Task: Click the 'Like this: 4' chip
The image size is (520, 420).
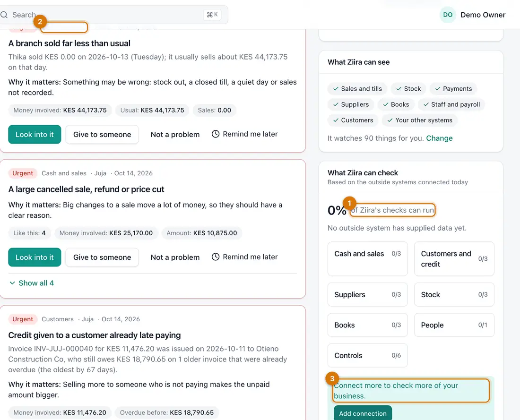Action: (x=29, y=233)
